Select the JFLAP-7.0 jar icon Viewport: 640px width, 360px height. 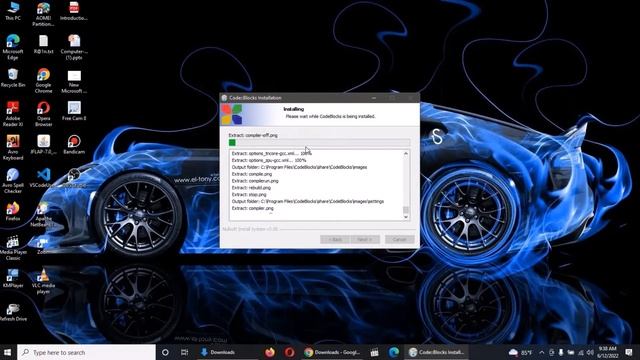pyautogui.click(x=43, y=144)
